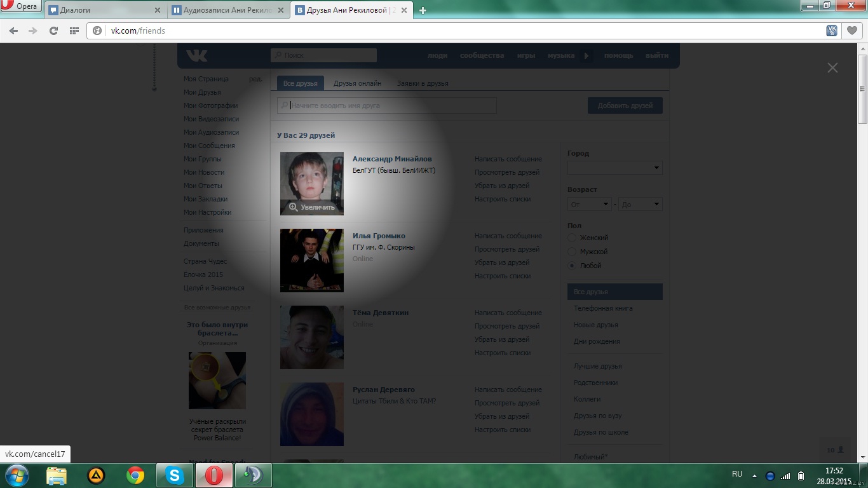
Task: Open Windows Start menu
Action: pos(17,475)
